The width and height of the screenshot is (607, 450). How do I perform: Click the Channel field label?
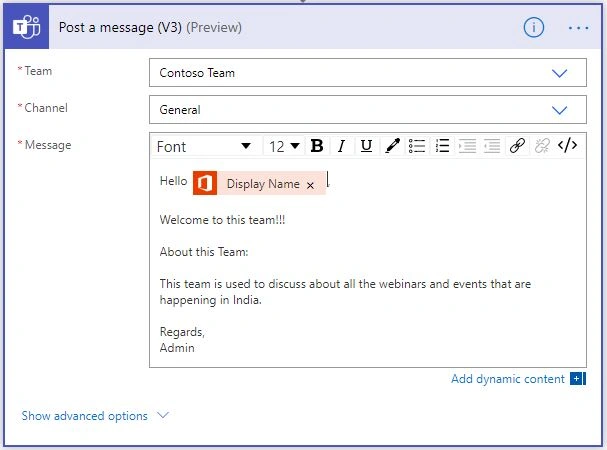coord(46,108)
